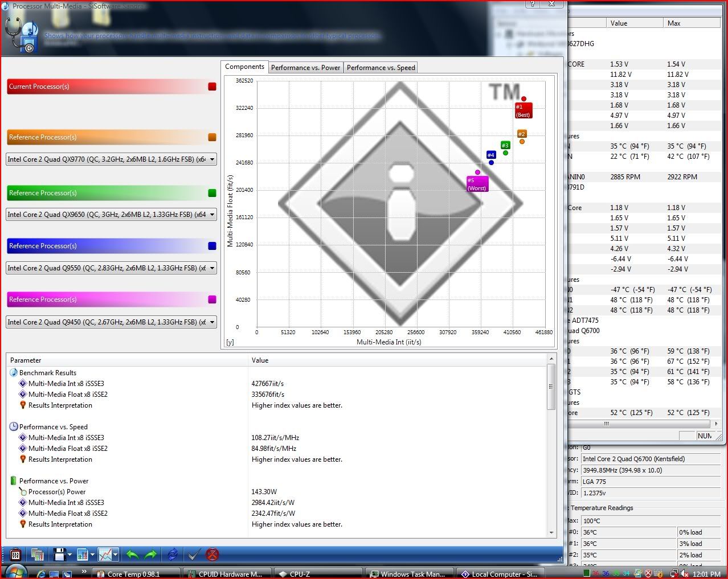The image size is (728, 579).
Task: Click the green CPU usage tray icon
Action: tap(587, 574)
